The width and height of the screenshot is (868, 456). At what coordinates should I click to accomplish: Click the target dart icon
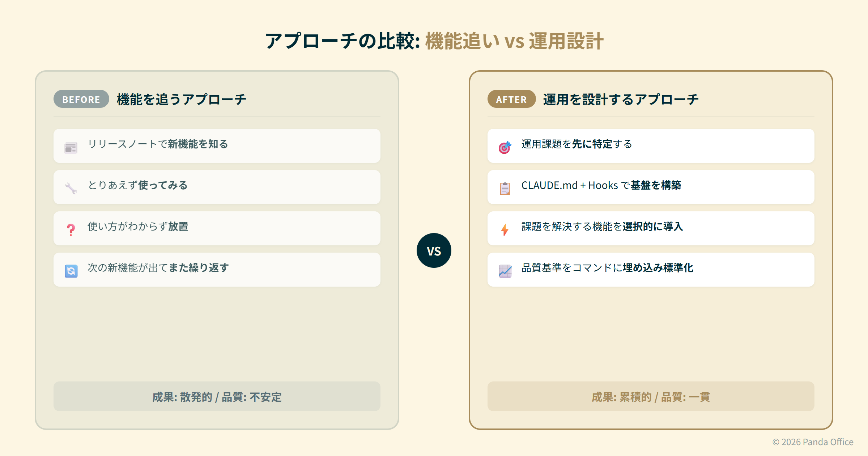(505, 147)
